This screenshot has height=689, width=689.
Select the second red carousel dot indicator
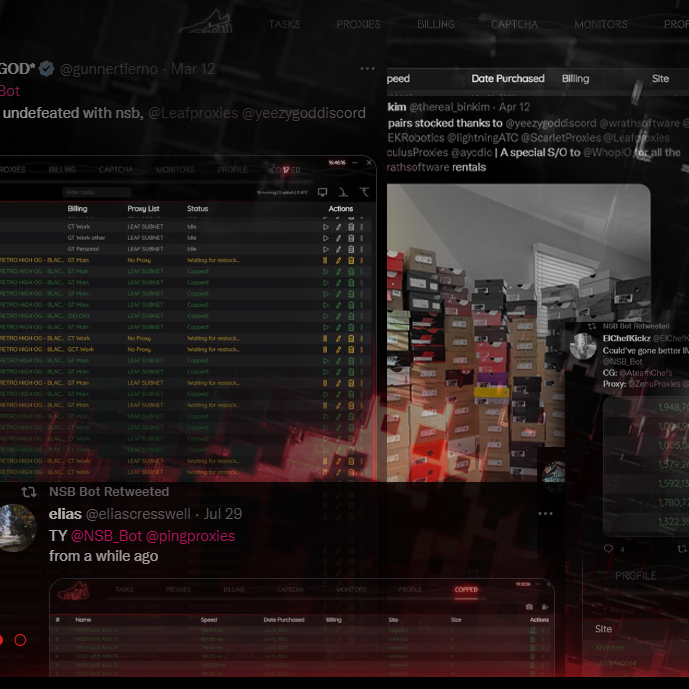(20, 640)
